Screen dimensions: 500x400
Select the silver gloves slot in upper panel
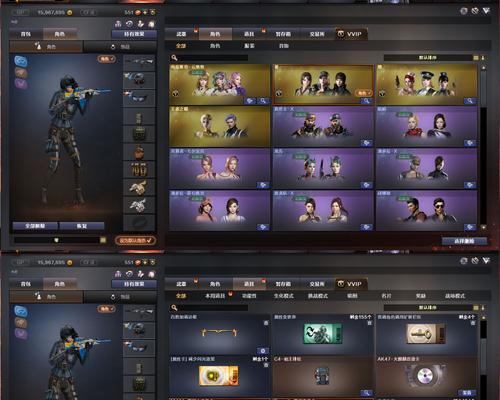(x=139, y=205)
